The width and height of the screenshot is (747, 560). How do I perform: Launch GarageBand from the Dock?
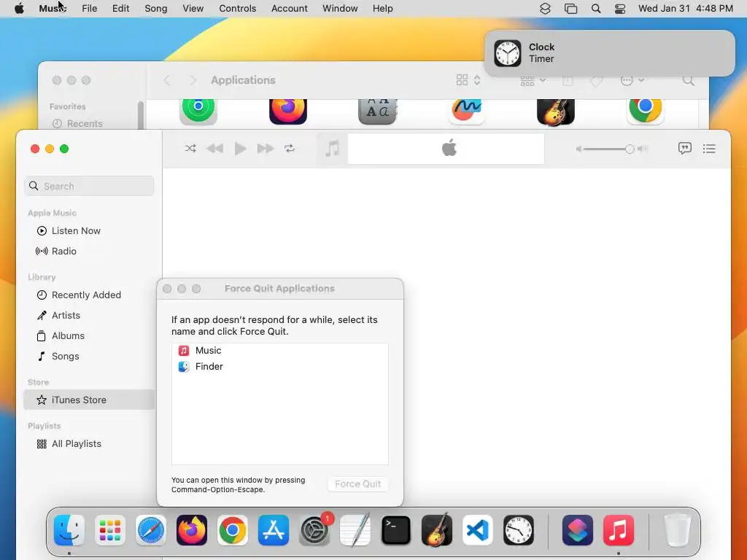point(437,530)
